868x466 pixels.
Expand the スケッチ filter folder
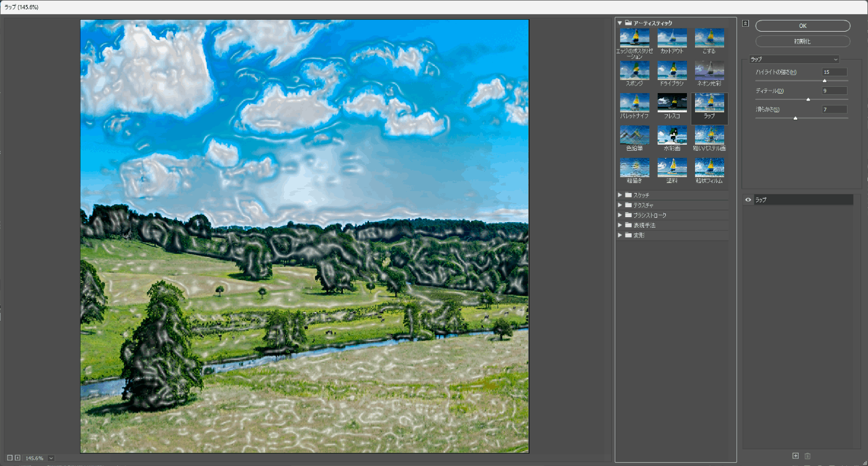coord(620,195)
